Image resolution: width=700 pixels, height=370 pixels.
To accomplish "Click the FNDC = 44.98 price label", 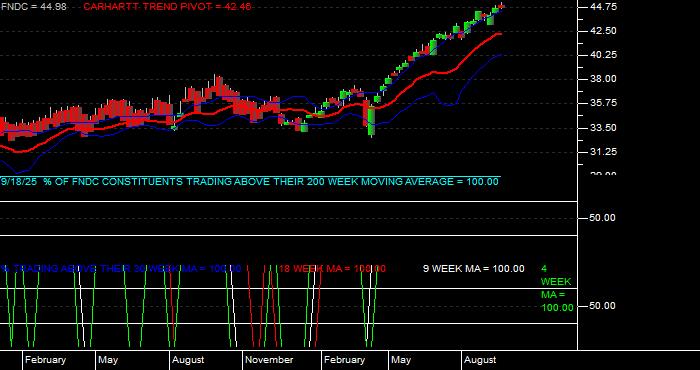I will (x=33, y=7).
